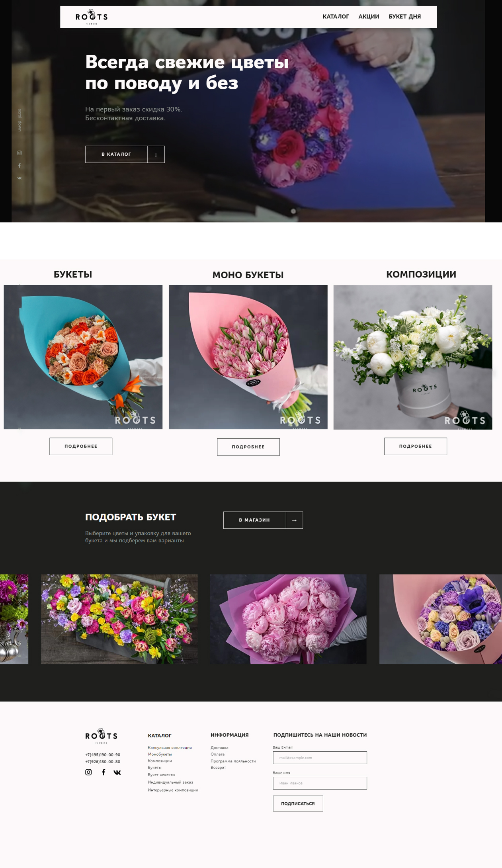Open the КОМПОЗИЦИИ category photo
This screenshot has width=502, height=868.
pos(413,357)
